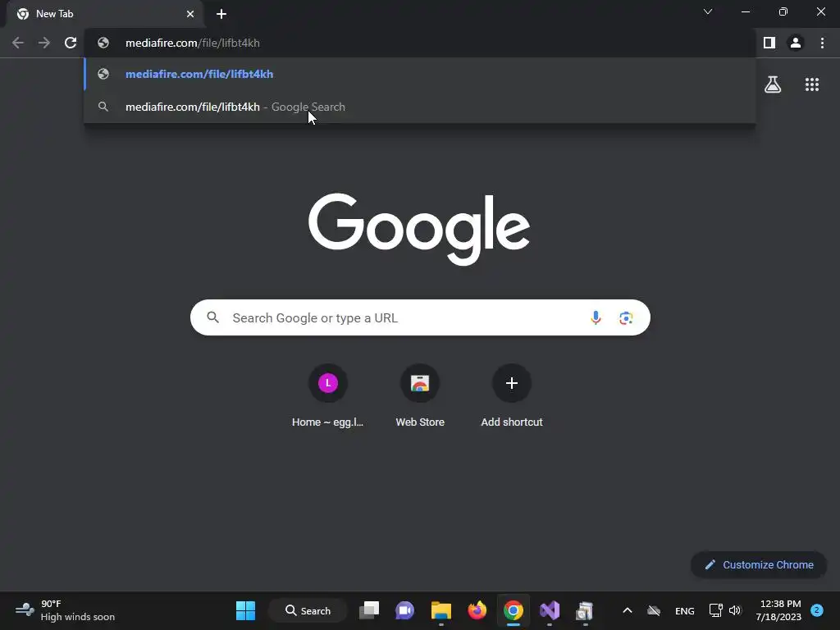Go forward with the forward arrow
The width and height of the screenshot is (840, 630).
[44, 43]
